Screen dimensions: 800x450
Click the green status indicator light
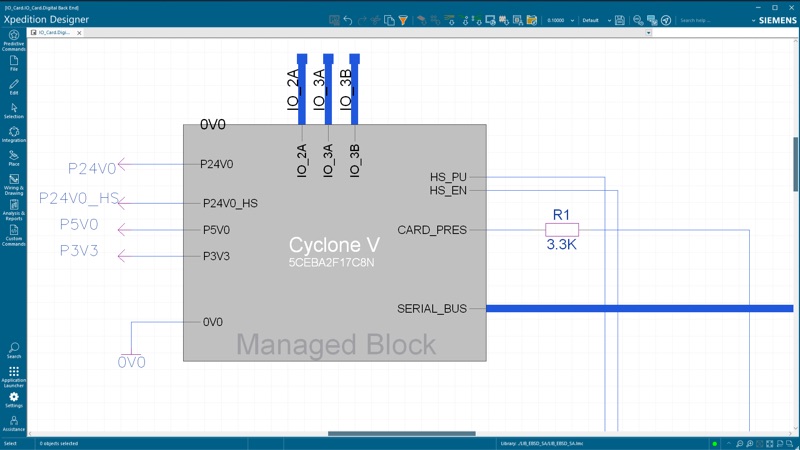715,444
